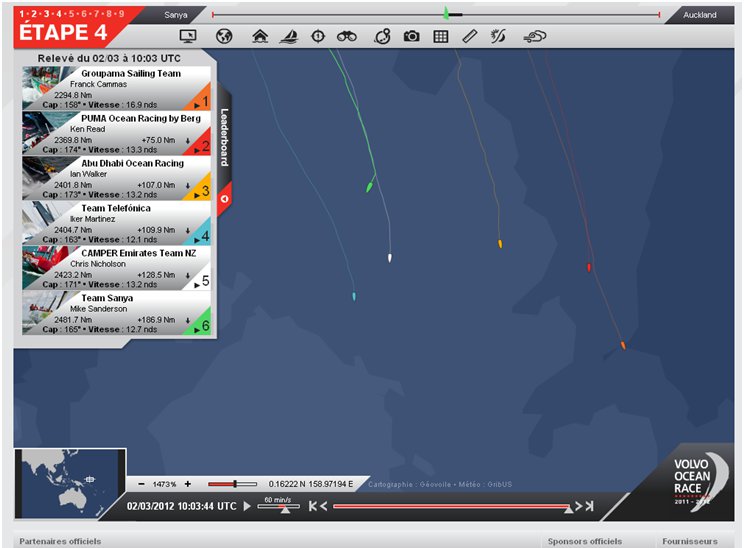Click the zoom out minus button
The height and width of the screenshot is (548, 745).
point(142,484)
